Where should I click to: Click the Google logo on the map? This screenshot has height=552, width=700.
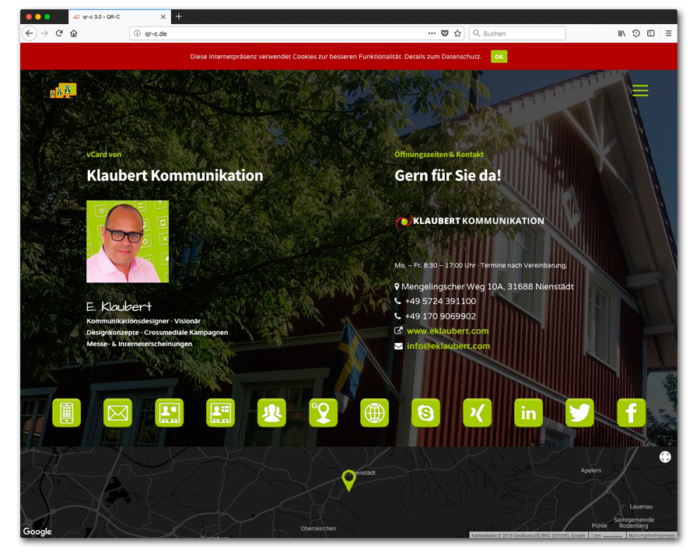click(x=37, y=531)
